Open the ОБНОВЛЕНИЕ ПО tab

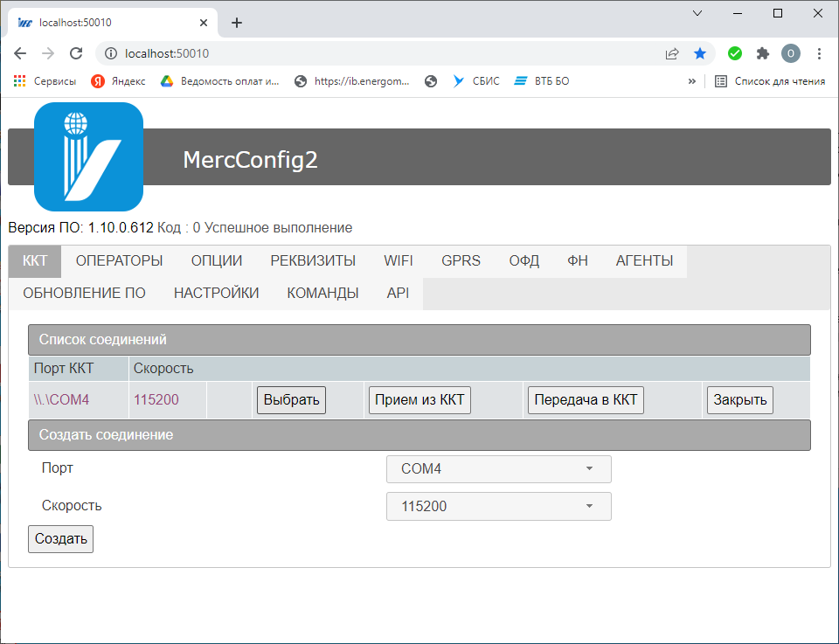(x=85, y=293)
